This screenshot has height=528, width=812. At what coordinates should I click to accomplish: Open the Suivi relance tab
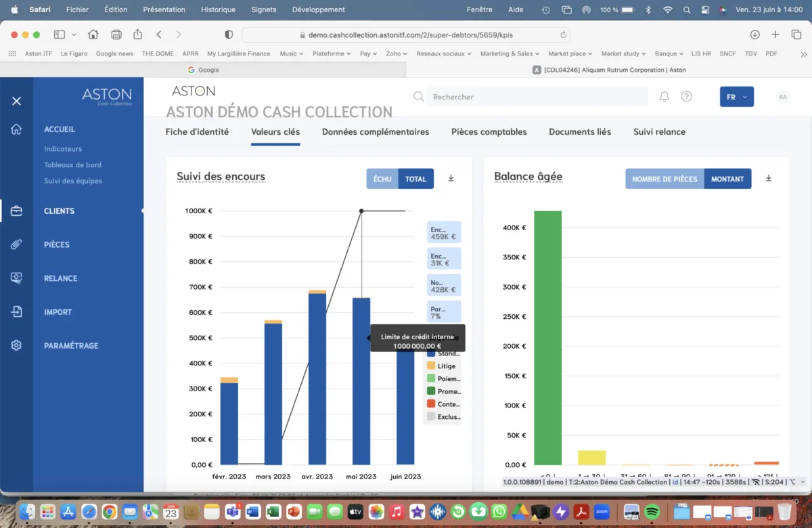[659, 132]
